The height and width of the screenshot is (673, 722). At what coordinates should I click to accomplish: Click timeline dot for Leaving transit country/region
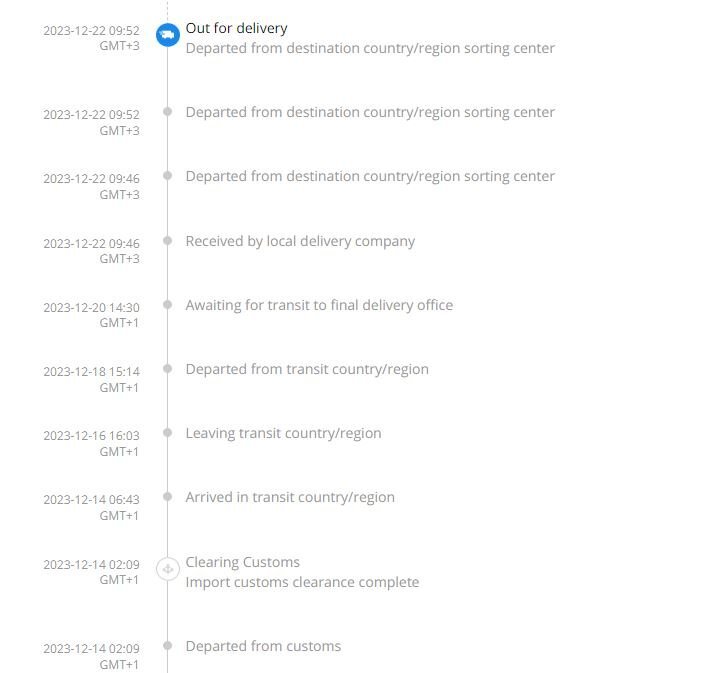168,432
